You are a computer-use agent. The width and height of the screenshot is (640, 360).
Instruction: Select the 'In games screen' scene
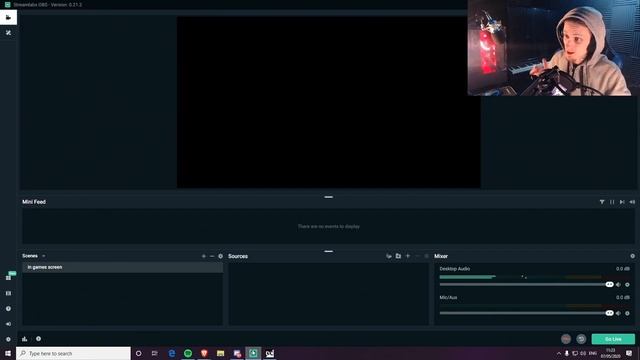pyautogui.click(x=122, y=267)
